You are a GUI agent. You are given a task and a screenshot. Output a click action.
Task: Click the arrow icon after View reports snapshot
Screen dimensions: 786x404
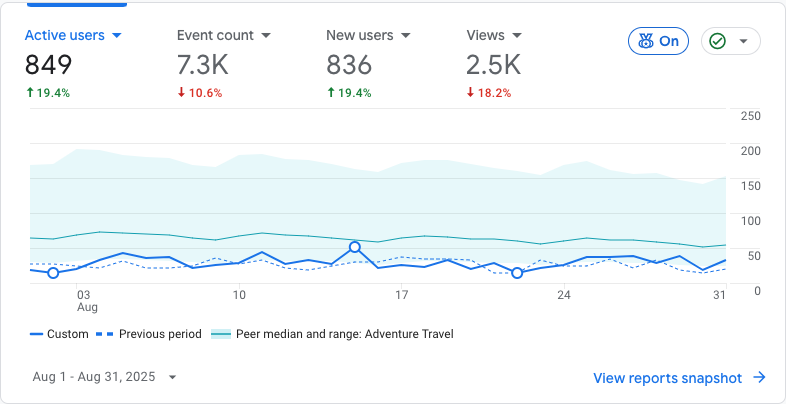click(759, 378)
